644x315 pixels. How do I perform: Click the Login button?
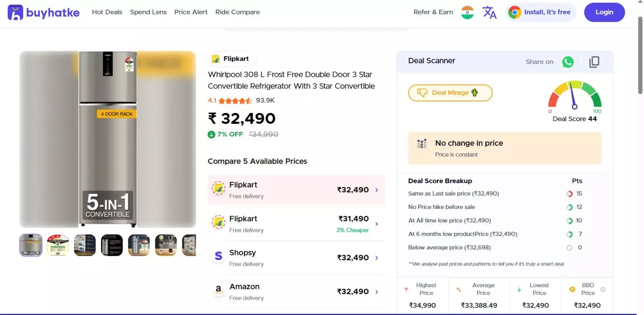click(x=604, y=12)
